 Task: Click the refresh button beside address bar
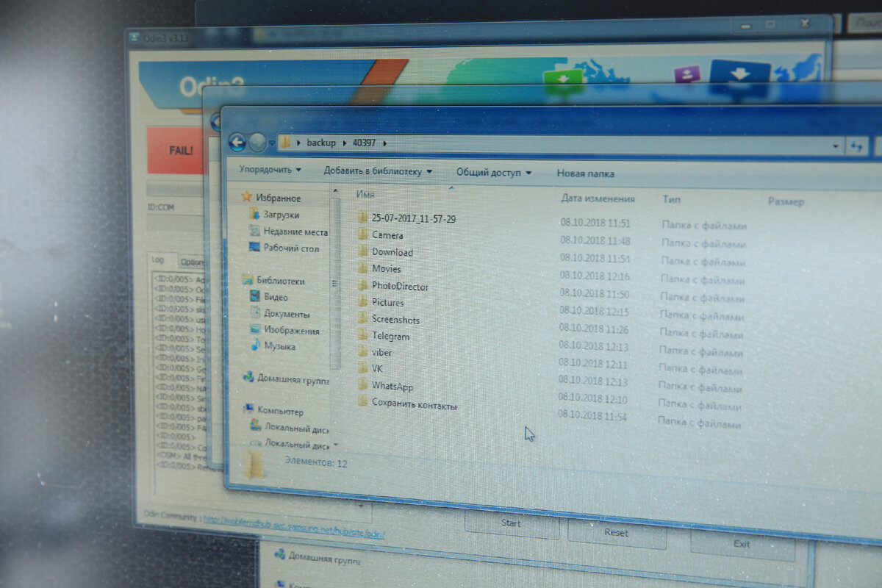[x=856, y=146]
